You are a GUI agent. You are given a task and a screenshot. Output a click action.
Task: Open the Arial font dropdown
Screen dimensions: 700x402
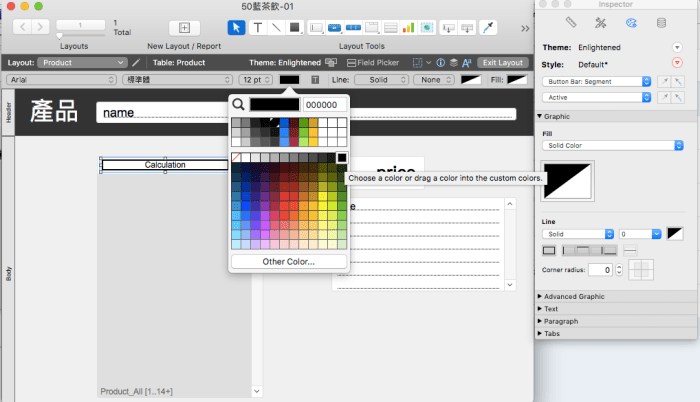(60, 78)
